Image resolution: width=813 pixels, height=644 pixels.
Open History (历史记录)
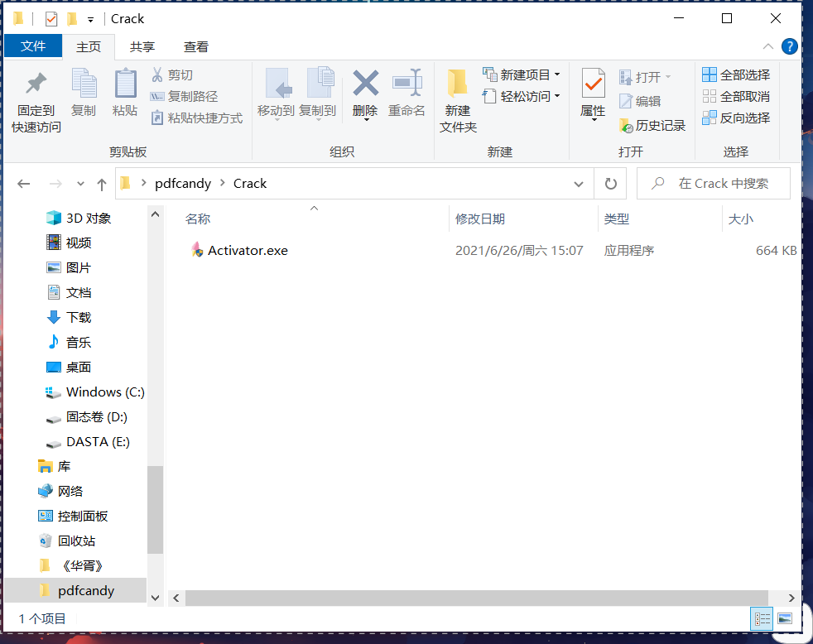pos(652,126)
